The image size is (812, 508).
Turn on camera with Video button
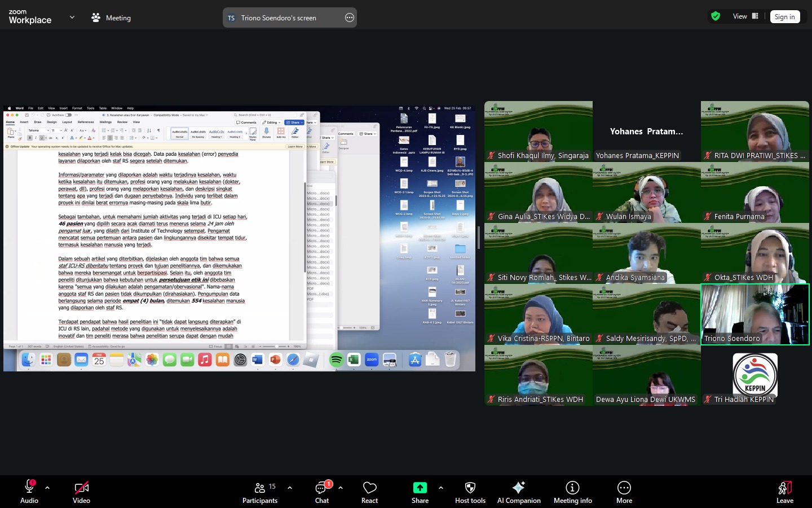[x=81, y=492]
